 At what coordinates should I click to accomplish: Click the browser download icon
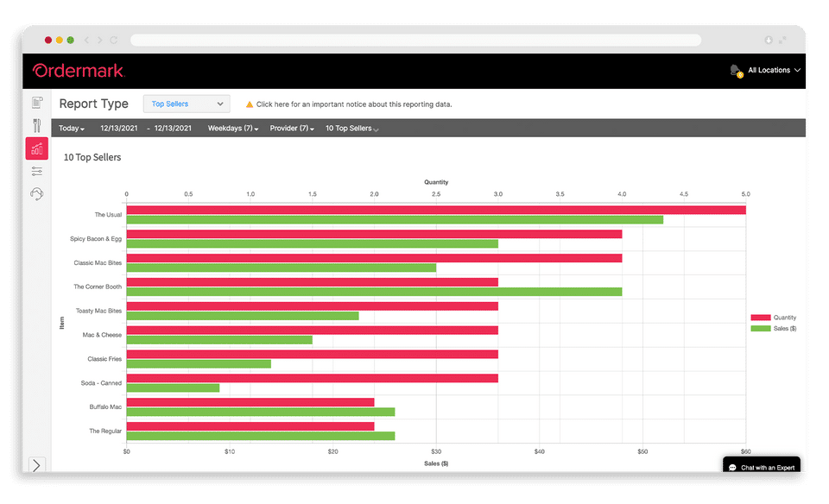pos(769,41)
